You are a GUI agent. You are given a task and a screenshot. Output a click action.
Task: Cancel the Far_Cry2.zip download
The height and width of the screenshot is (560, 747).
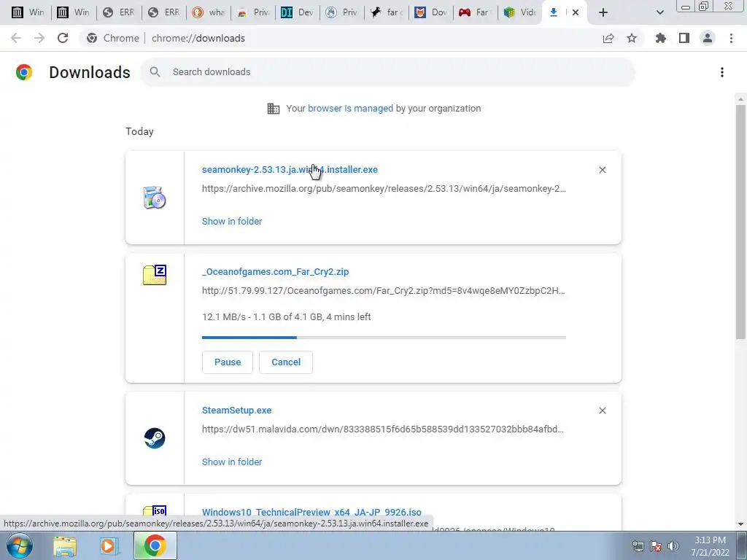tap(286, 362)
